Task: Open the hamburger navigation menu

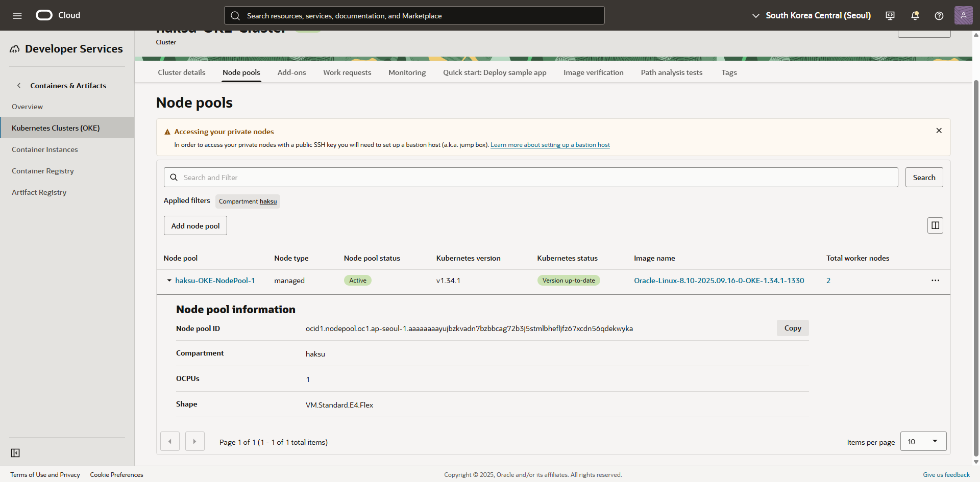Action: point(17,15)
